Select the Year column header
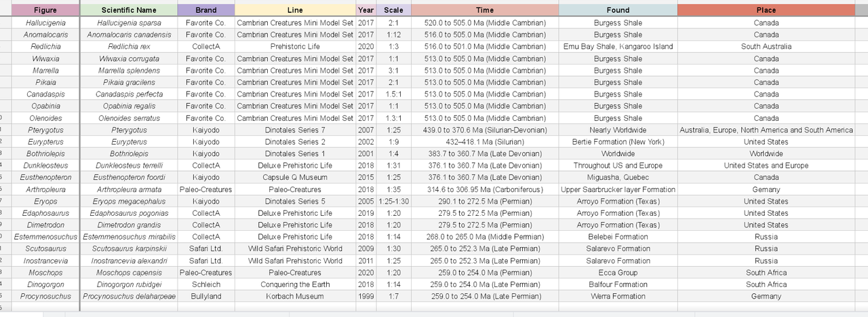Screen dimensions: 868x317 tap(366, 10)
